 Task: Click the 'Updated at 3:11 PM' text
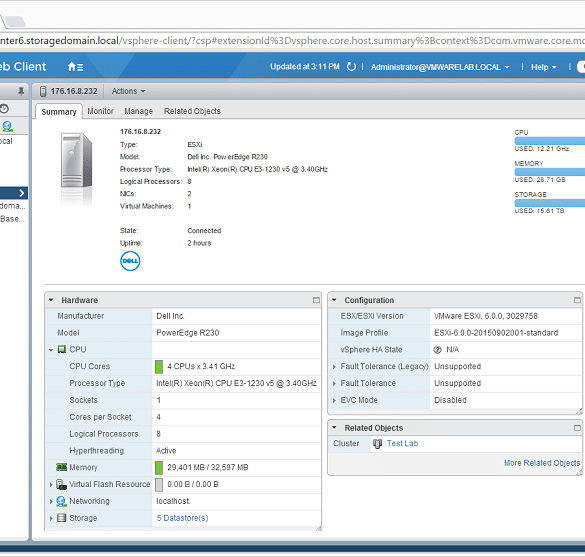[x=305, y=67]
